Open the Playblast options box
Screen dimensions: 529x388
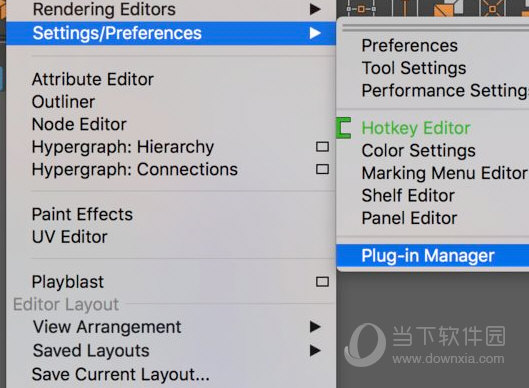322,282
